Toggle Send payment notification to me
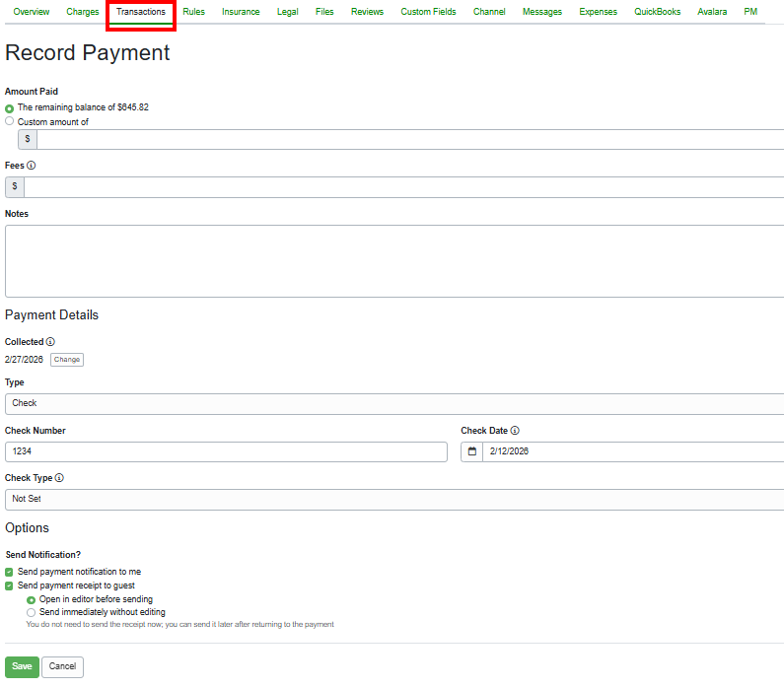The width and height of the screenshot is (784, 689). coord(9,572)
